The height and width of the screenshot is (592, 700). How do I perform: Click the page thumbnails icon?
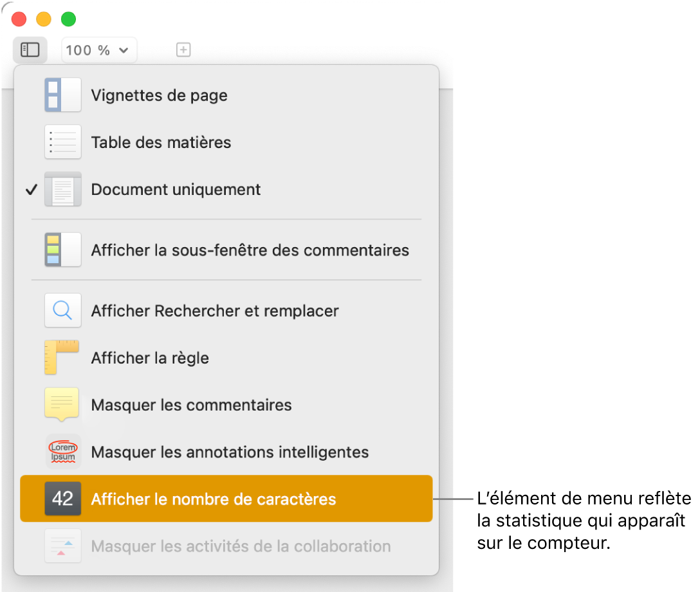[62, 95]
